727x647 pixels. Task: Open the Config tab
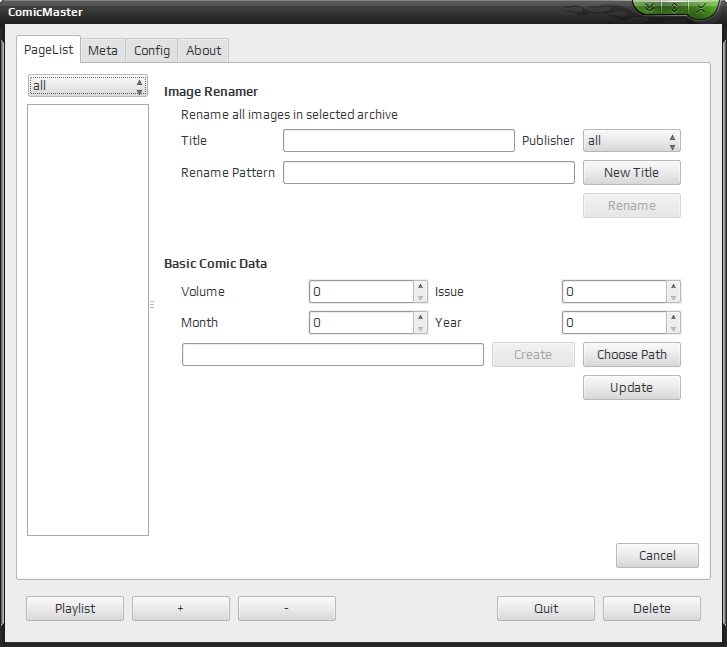tap(152, 50)
